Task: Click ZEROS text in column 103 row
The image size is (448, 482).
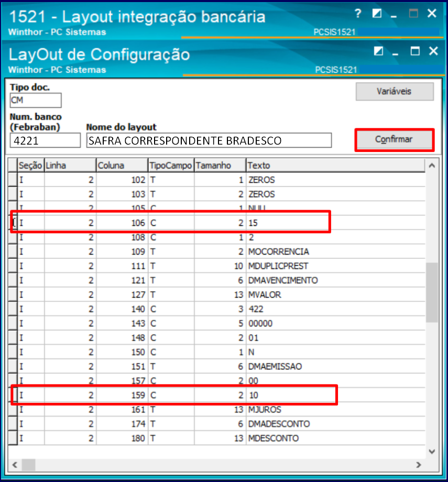Action: click(336, 194)
